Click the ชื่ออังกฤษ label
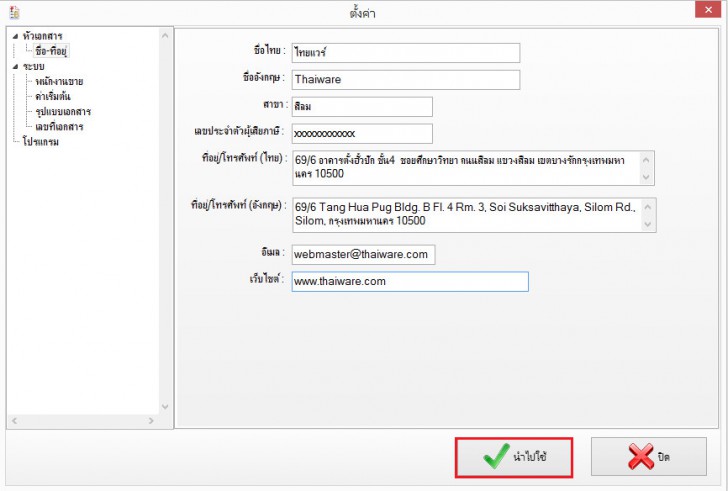Image resolution: width=728 pixels, height=491 pixels. point(263,77)
